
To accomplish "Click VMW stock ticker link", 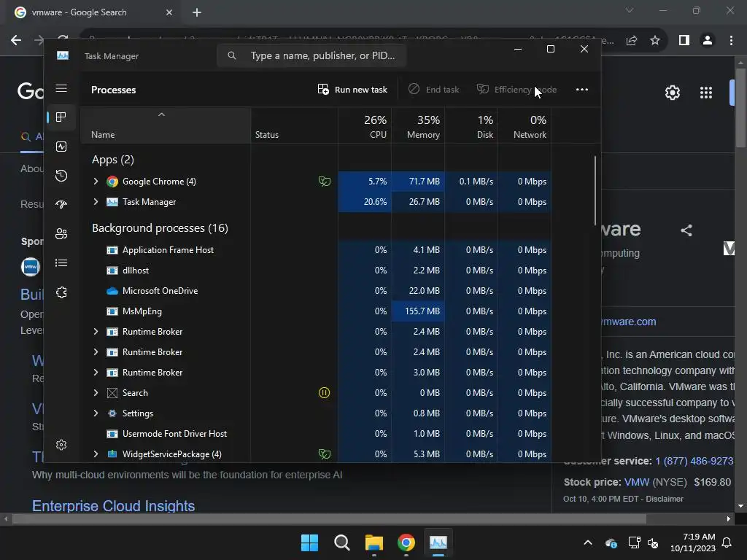I will (636, 482).
